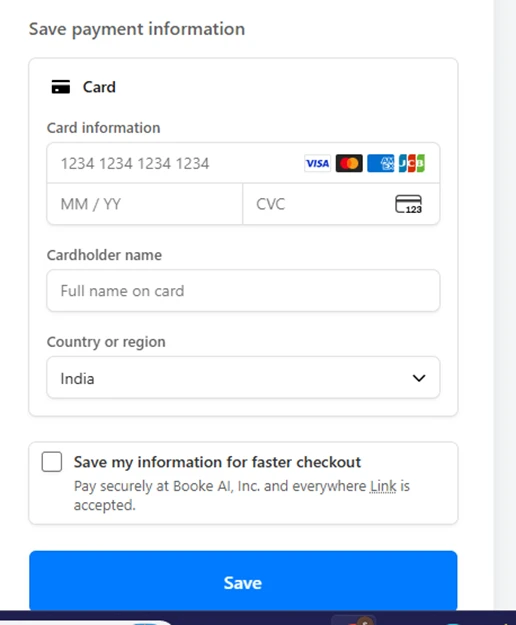
Task: Focus the Full name on card field
Action: click(x=243, y=291)
